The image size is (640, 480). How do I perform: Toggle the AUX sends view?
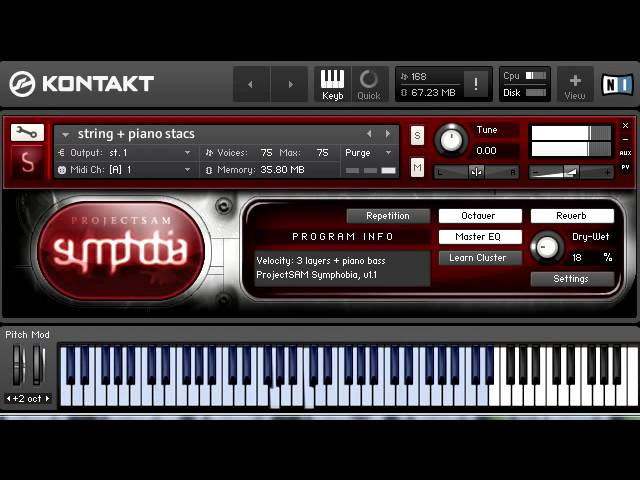(625, 153)
